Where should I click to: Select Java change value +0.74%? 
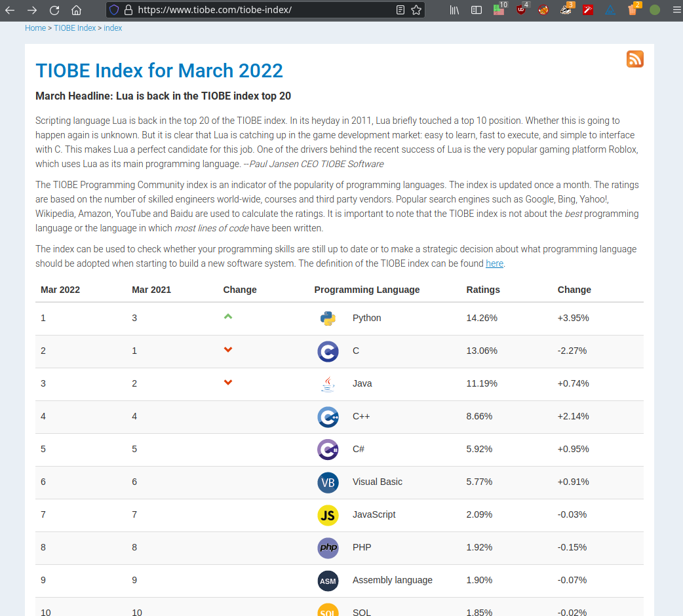click(x=574, y=383)
